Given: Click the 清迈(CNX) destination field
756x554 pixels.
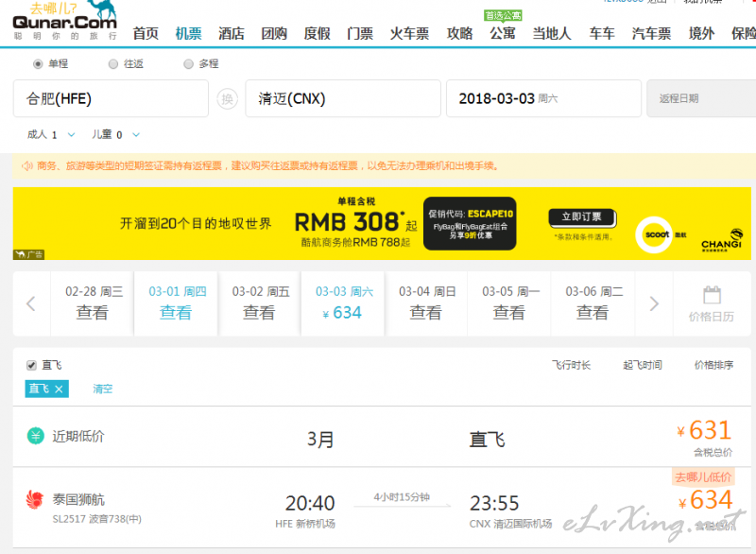Looking at the screenshot, I should click(343, 99).
